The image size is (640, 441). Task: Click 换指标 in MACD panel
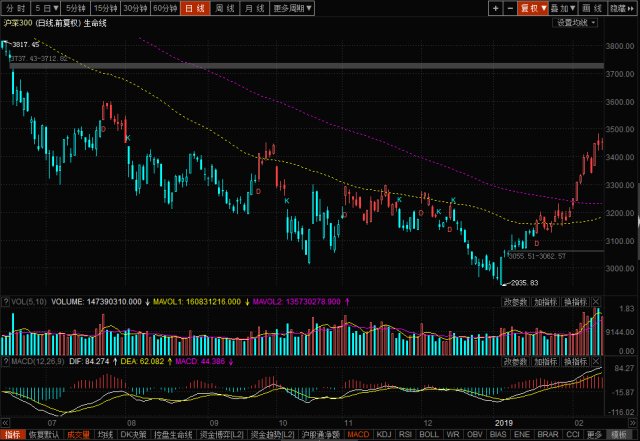coord(576,362)
